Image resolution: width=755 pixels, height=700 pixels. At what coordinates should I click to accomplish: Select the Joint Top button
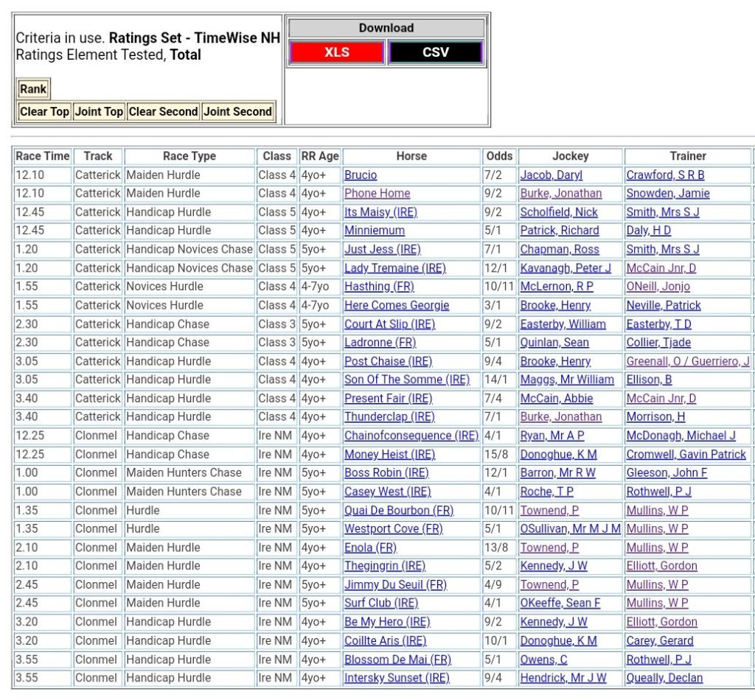click(99, 111)
